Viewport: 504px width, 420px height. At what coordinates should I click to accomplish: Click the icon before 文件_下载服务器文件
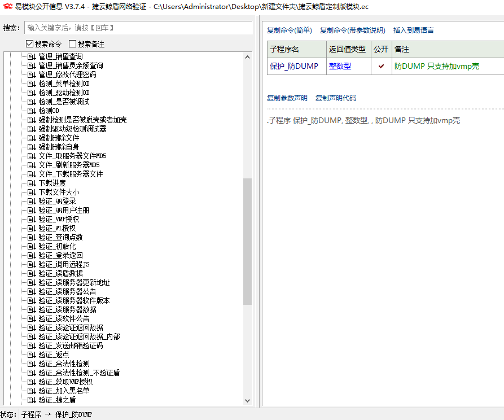[32, 174]
